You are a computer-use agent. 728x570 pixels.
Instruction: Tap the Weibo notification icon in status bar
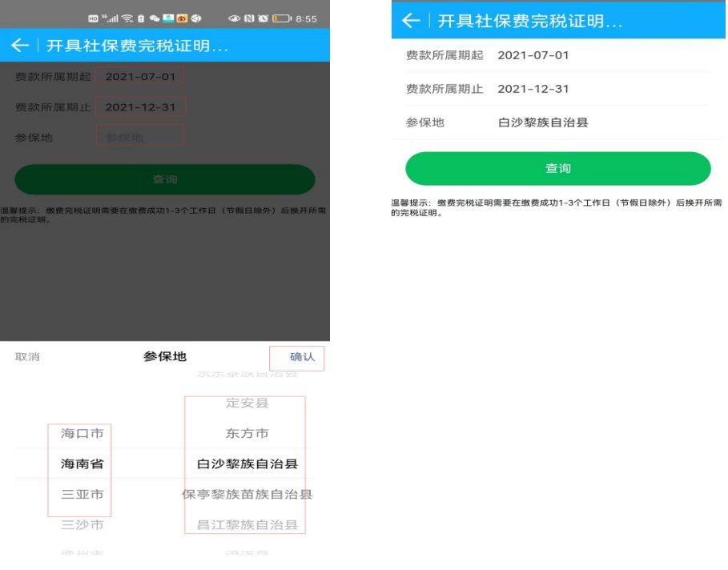(x=182, y=18)
